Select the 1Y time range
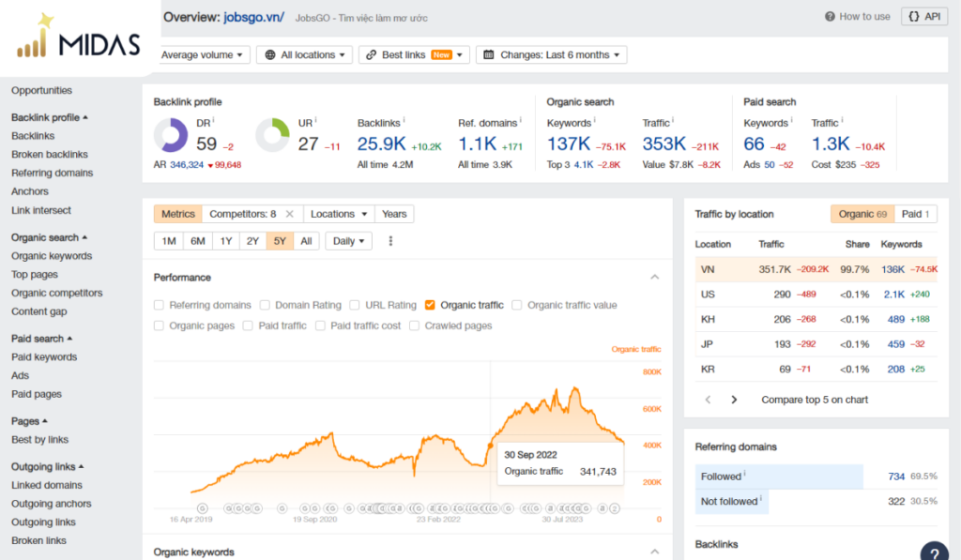The image size is (961, 560). (226, 241)
